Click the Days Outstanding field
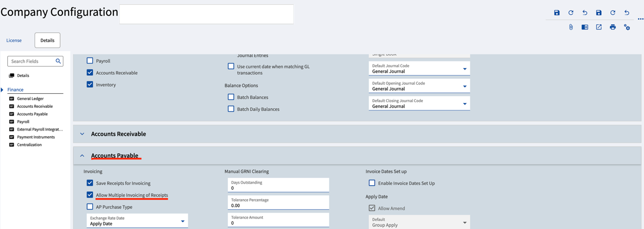The height and width of the screenshot is (229, 644). (278, 185)
